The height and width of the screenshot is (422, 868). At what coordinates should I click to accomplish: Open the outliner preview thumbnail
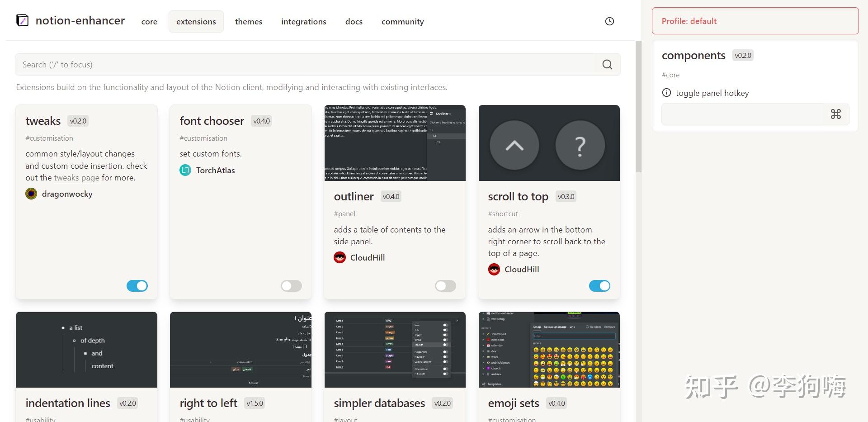[x=395, y=143]
